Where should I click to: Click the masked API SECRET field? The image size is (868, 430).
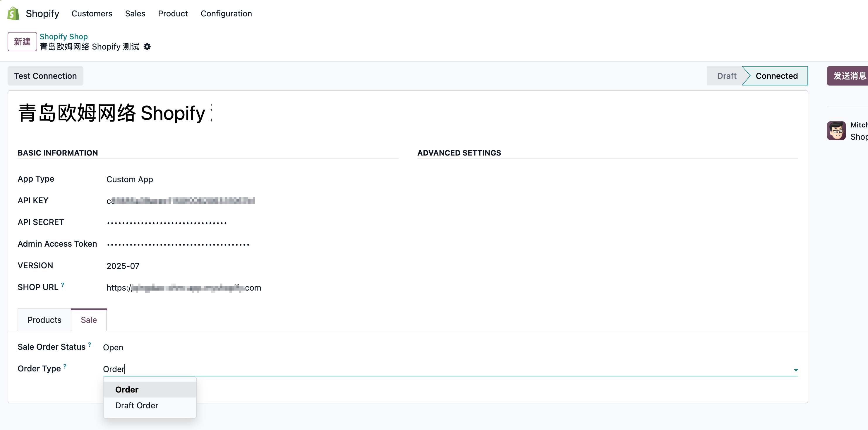click(167, 222)
